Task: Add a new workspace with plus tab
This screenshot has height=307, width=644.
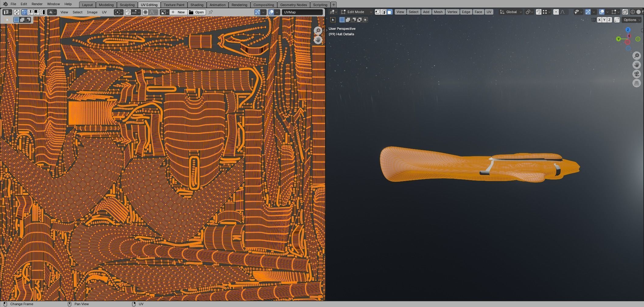Action: pos(334,5)
